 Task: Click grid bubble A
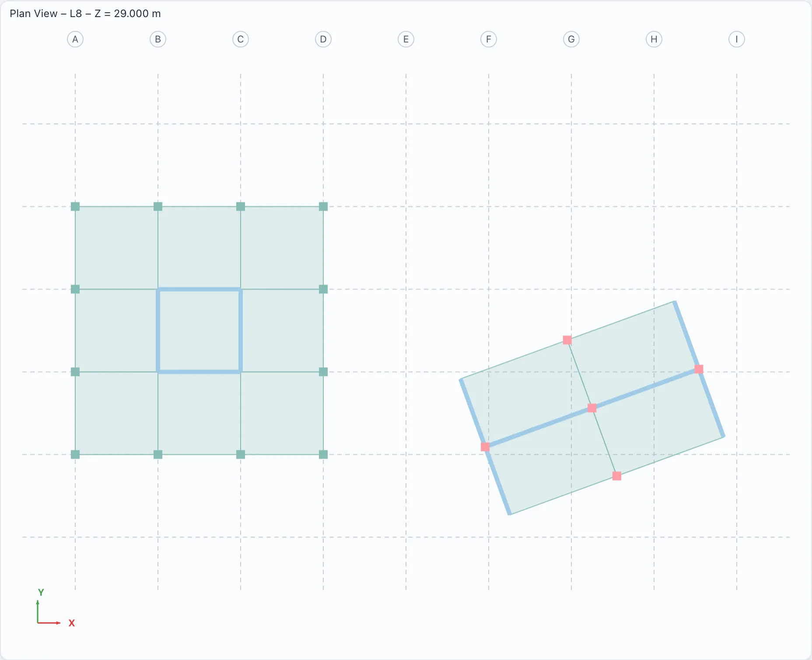pyautogui.click(x=75, y=39)
